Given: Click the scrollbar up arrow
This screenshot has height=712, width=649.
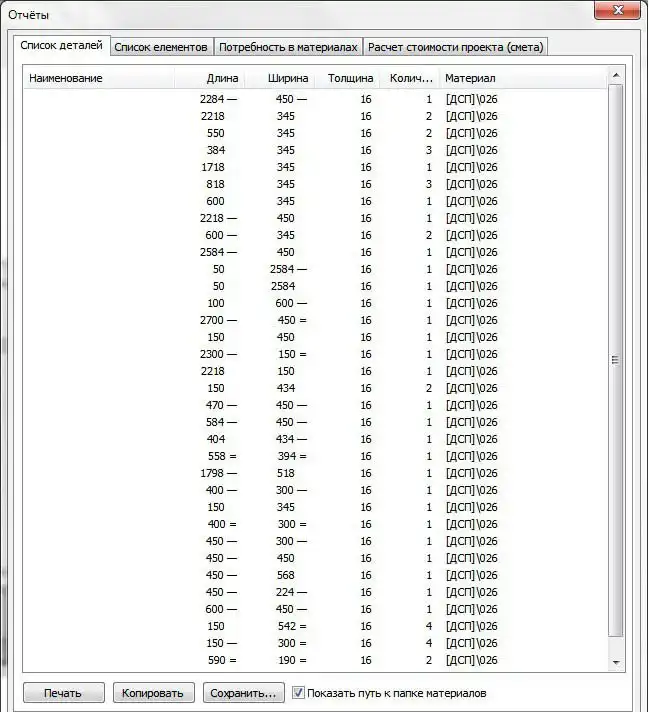Looking at the screenshot, I should click(616, 76).
